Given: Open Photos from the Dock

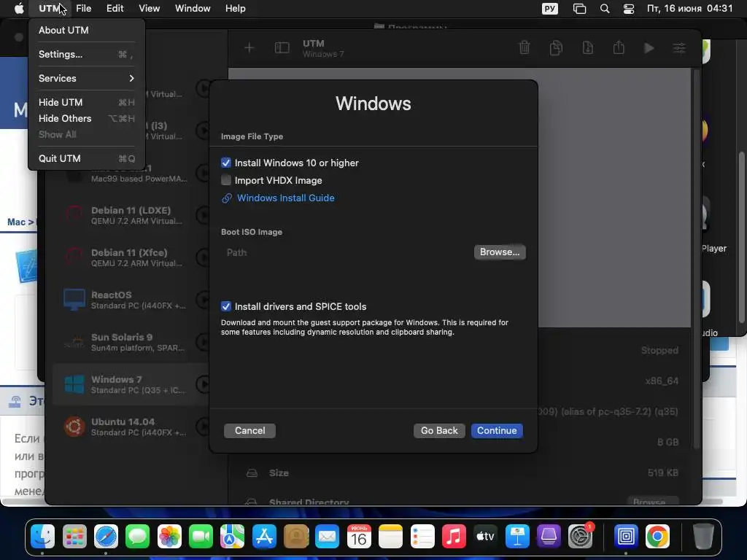Looking at the screenshot, I should click(x=169, y=537).
